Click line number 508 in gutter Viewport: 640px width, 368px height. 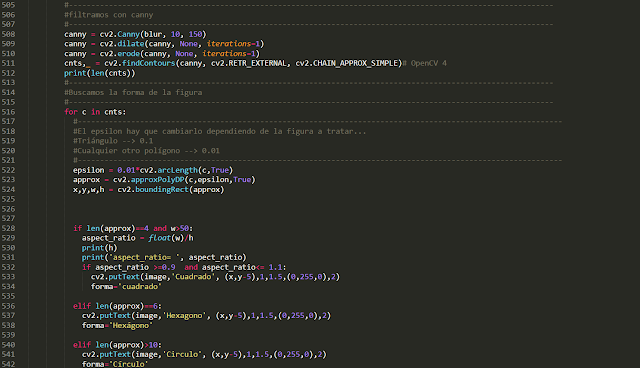[x=8, y=34]
